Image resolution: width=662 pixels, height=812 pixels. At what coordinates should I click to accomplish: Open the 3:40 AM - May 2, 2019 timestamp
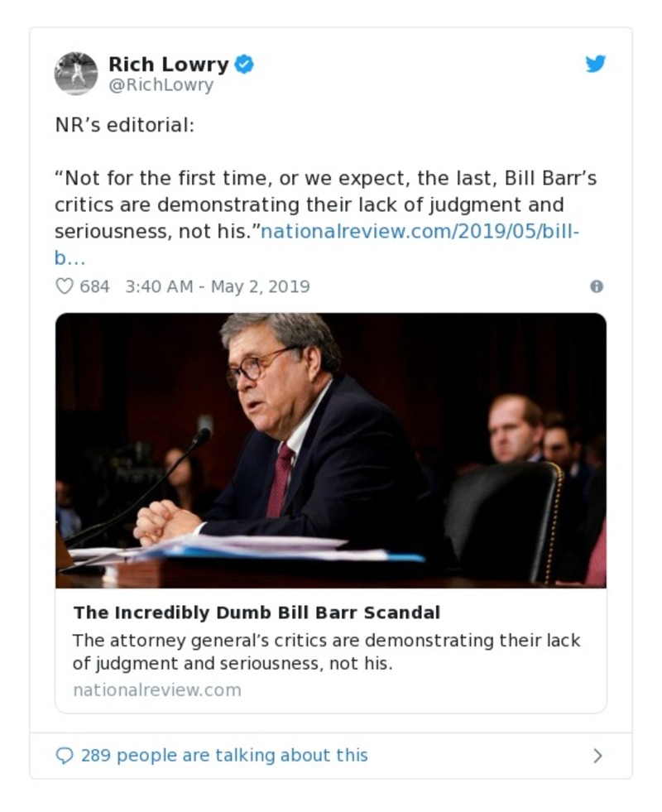tap(218, 286)
